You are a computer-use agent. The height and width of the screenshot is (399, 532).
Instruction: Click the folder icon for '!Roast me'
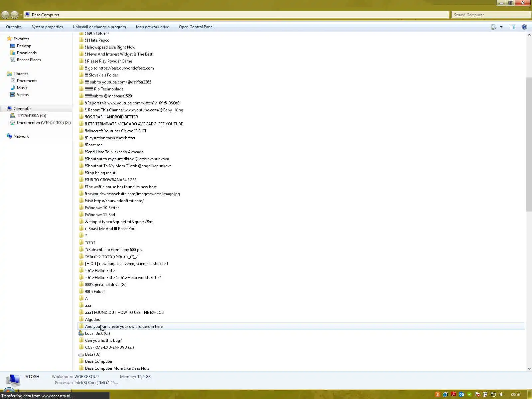click(x=81, y=145)
